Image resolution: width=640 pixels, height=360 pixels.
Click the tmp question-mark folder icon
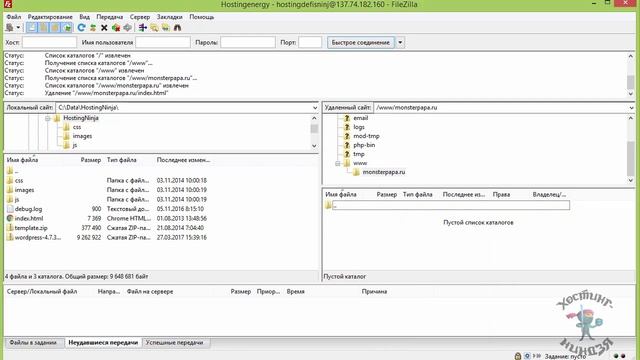pyautogui.click(x=347, y=154)
